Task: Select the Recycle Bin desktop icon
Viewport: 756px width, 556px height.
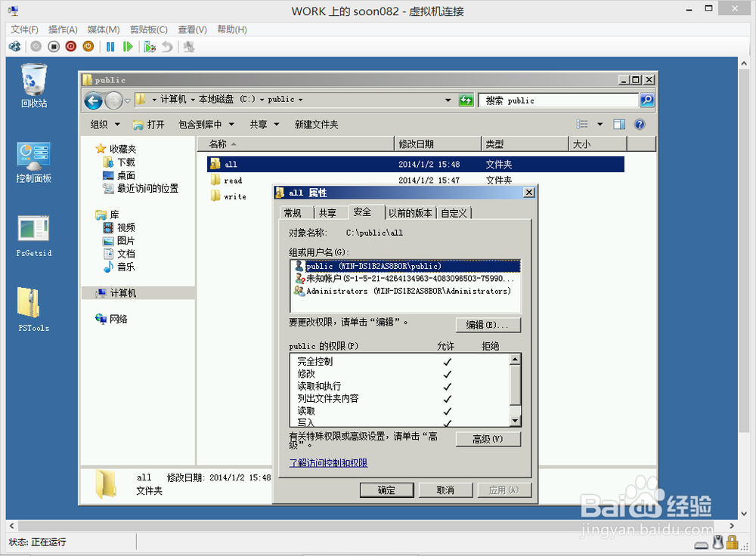Action: pos(34,86)
